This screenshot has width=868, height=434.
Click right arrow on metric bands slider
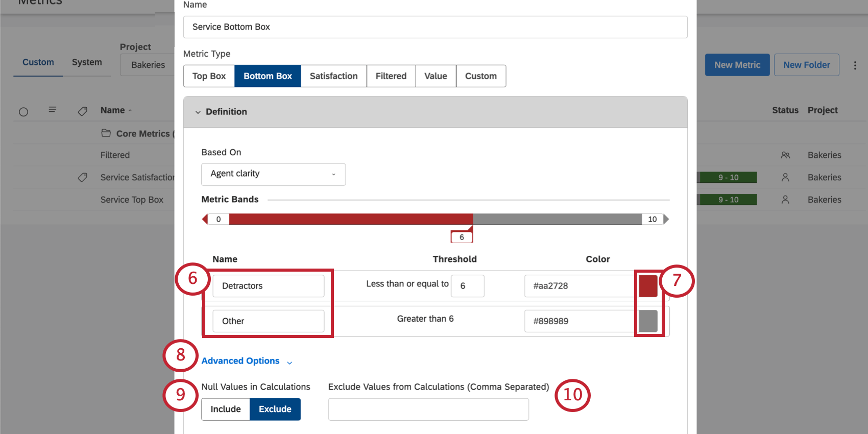tap(666, 219)
